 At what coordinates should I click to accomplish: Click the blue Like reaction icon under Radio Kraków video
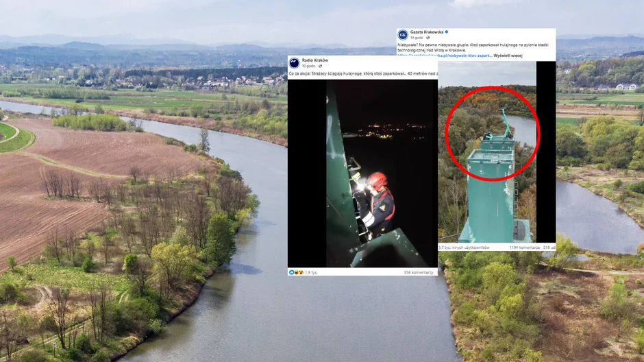(291, 272)
